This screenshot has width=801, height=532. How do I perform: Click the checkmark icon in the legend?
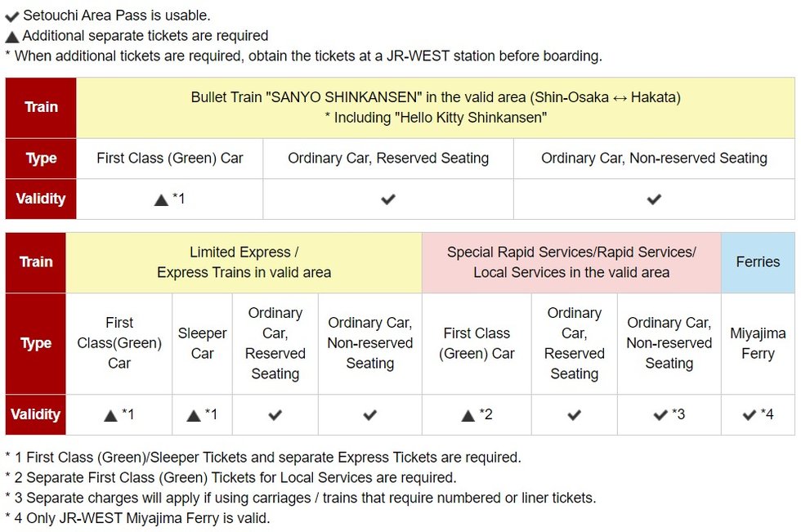click(12, 16)
